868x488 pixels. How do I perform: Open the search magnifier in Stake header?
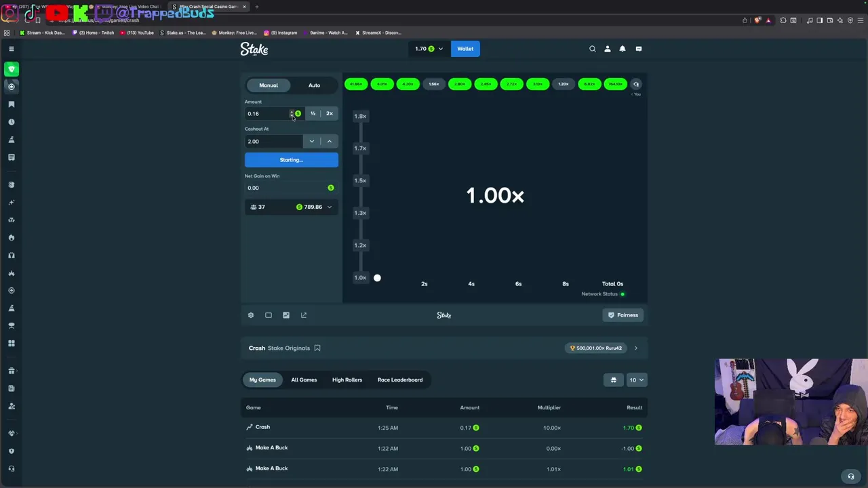[x=593, y=49]
